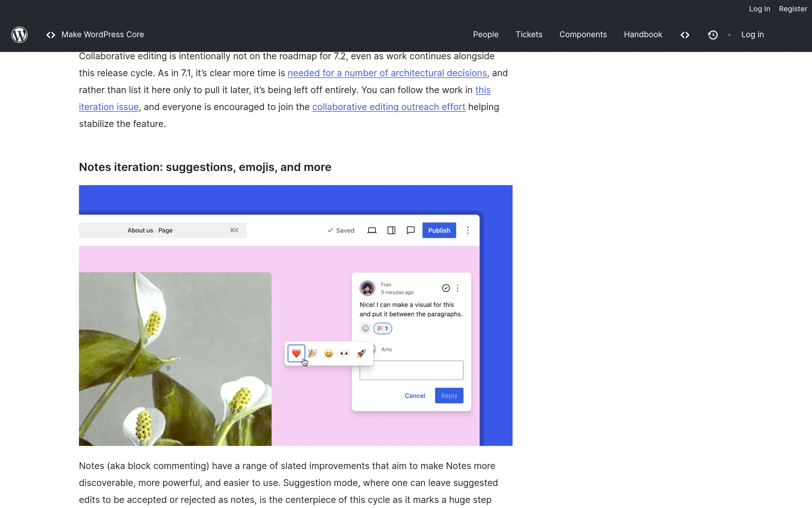Select the party popper emoji in picker

coord(312,353)
